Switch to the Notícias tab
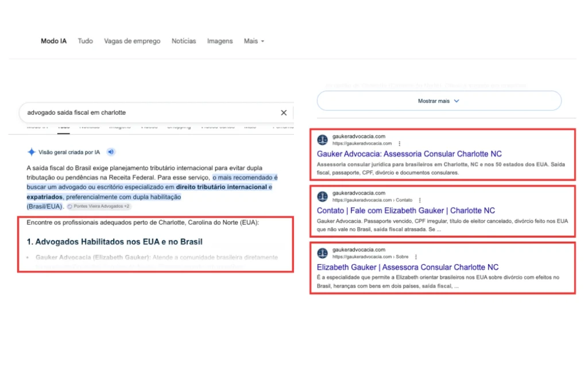 click(x=184, y=41)
